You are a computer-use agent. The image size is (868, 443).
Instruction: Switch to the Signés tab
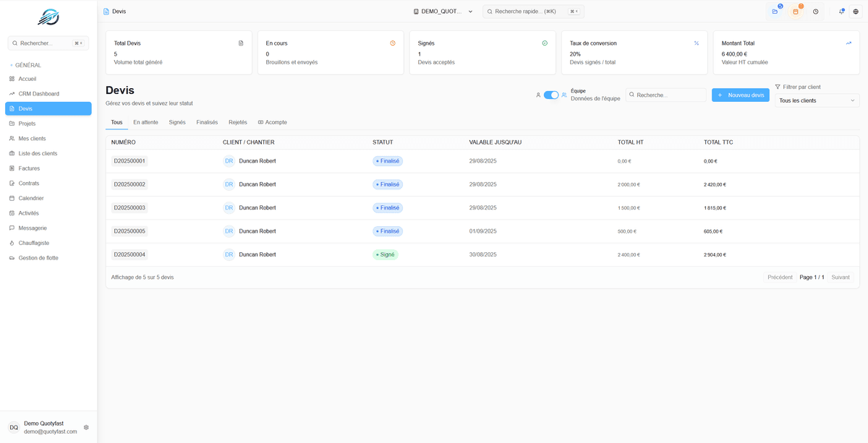pyautogui.click(x=176, y=122)
